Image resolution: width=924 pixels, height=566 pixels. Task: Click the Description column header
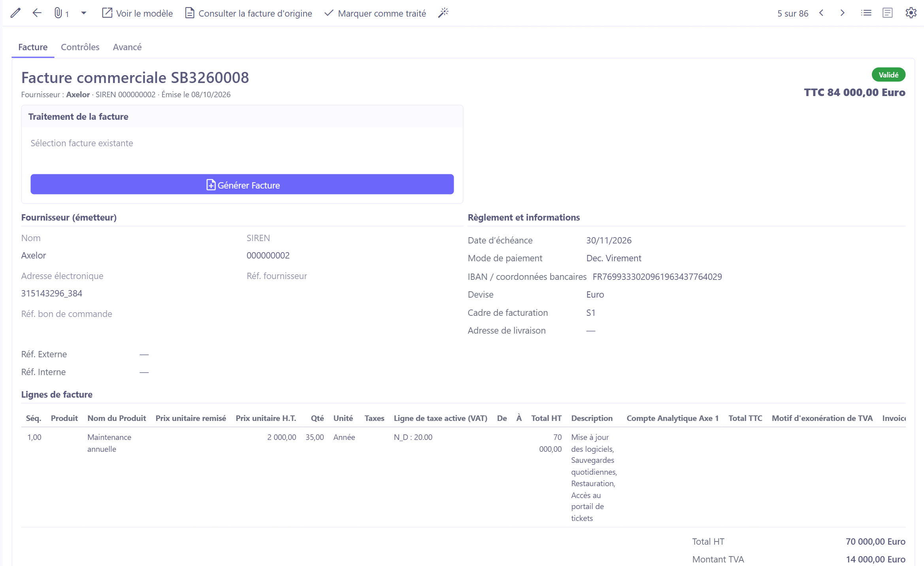click(592, 418)
